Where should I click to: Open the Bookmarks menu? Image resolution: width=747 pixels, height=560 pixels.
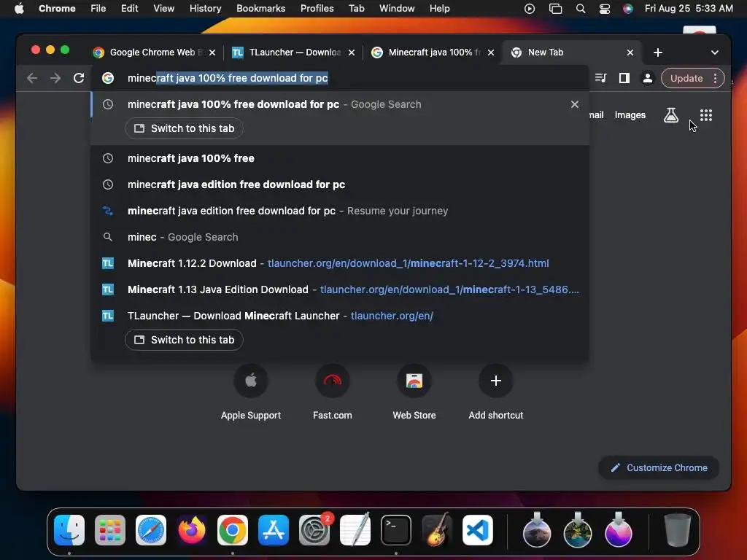[x=260, y=9]
